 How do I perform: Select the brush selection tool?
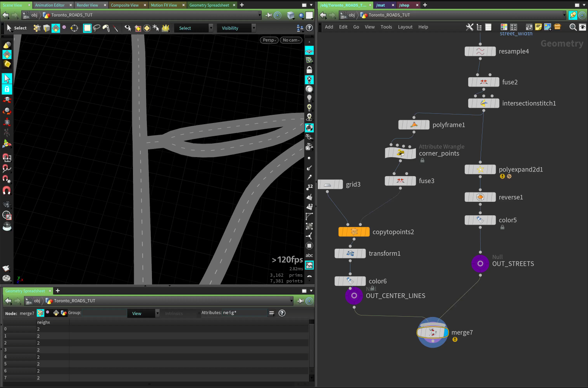point(106,28)
